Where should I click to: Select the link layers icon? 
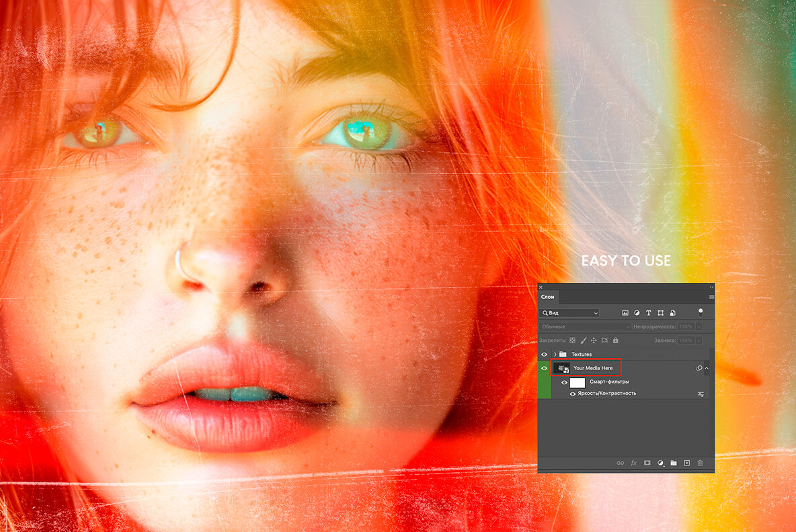point(621,463)
